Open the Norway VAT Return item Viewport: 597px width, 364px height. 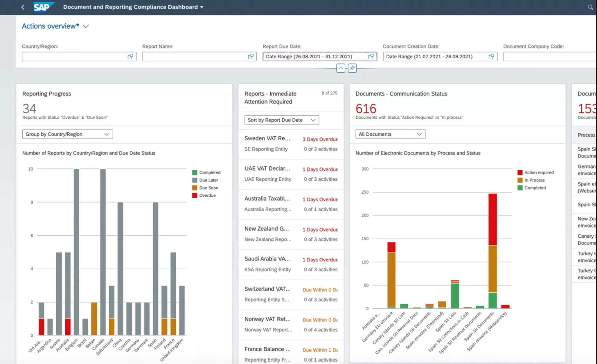point(291,325)
